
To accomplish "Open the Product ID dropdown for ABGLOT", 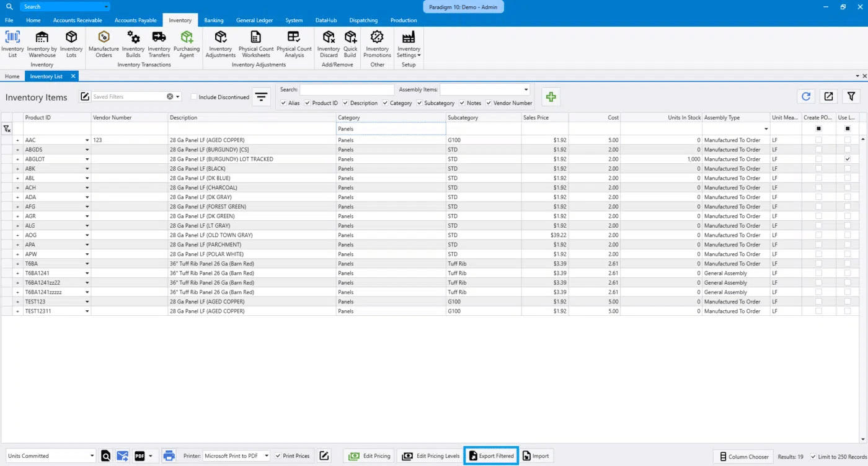I will coord(87,159).
